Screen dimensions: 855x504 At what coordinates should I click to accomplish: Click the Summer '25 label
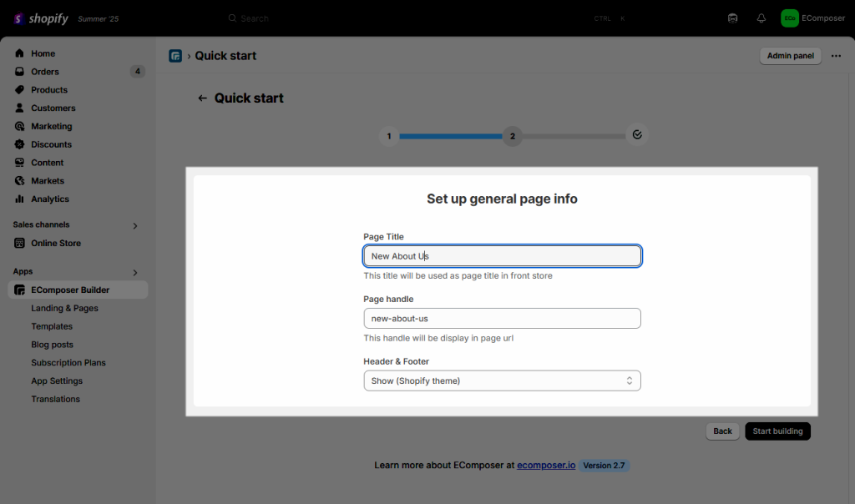pos(99,18)
